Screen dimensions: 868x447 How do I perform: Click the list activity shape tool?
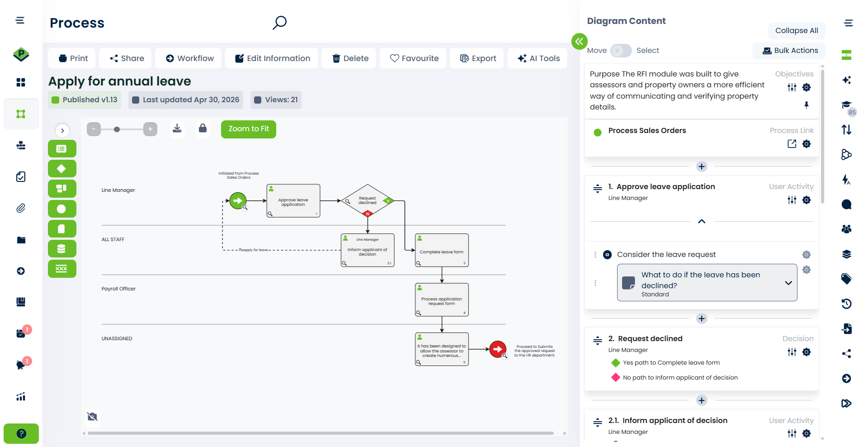tap(62, 149)
